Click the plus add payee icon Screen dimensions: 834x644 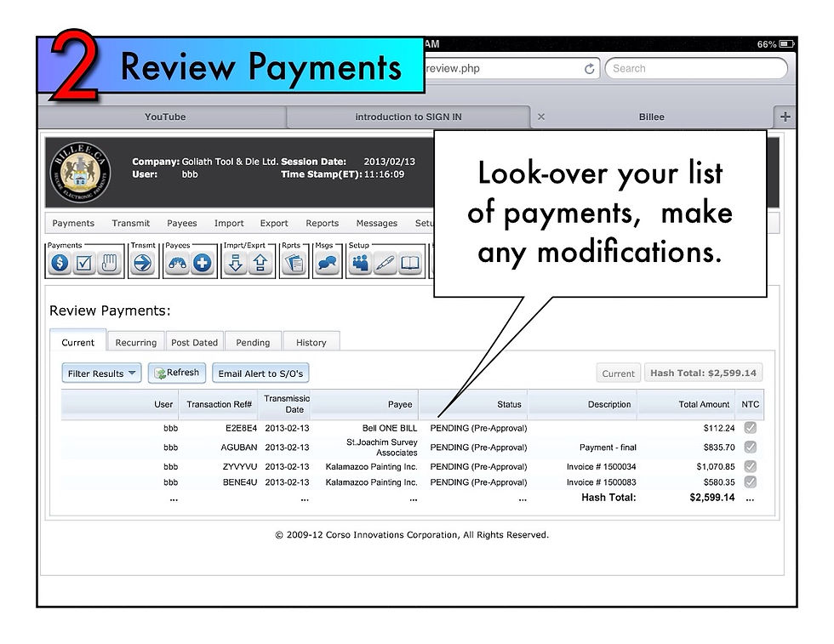203,263
